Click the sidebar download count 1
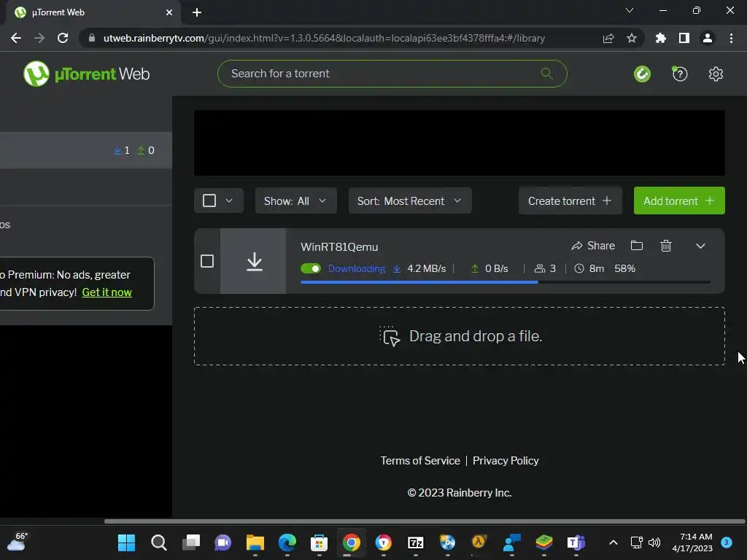The width and height of the screenshot is (747, 560). coord(122,150)
